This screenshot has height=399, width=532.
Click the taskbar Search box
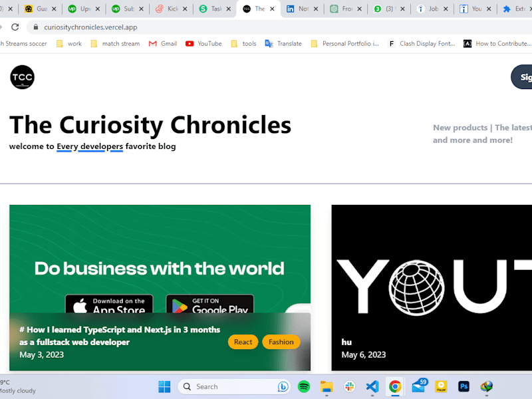point(234,387)
